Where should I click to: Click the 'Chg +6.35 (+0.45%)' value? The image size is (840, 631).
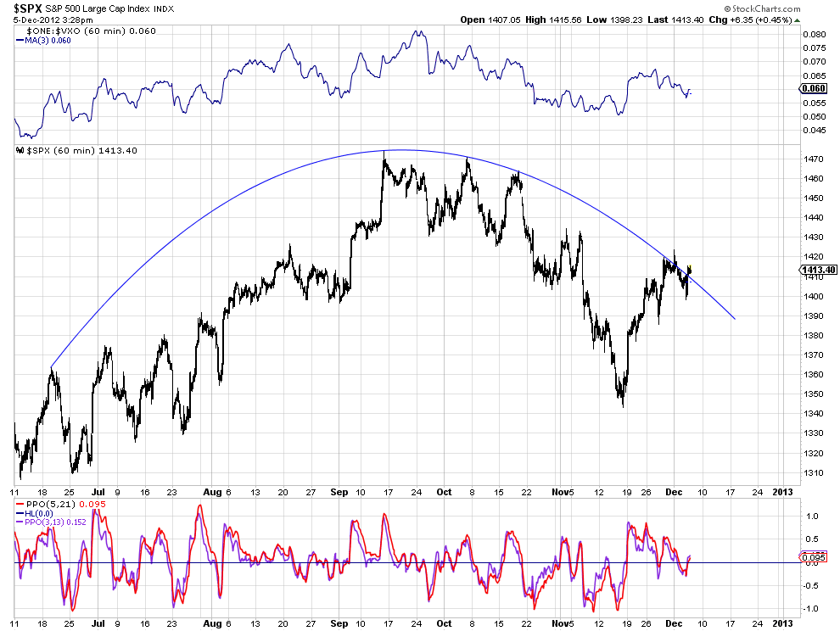click(750, 20)
